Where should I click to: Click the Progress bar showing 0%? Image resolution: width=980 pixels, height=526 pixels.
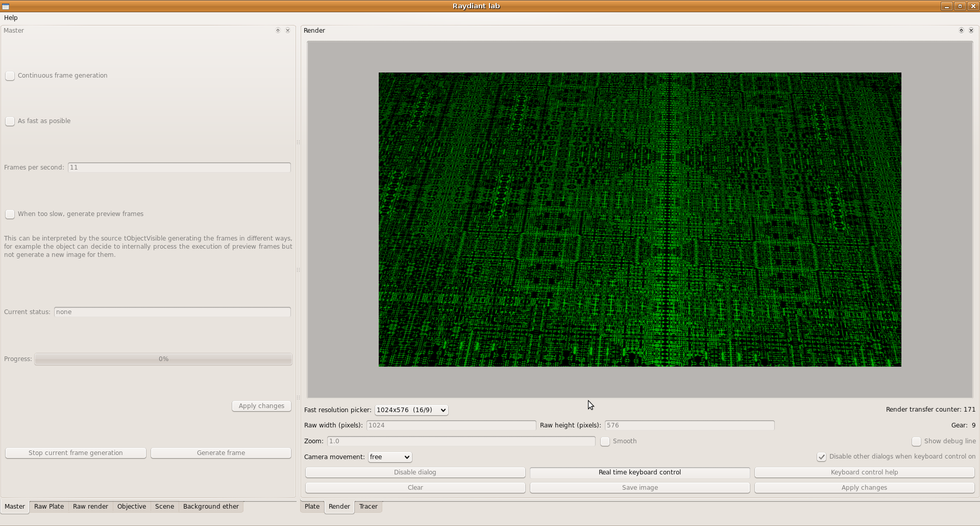tap(163, 360)
